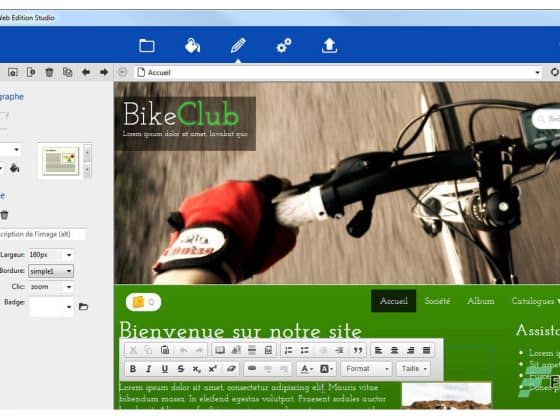Insert a bulleted list
Viewport: 560px width, 420px height.
click(x=305, y=350)
